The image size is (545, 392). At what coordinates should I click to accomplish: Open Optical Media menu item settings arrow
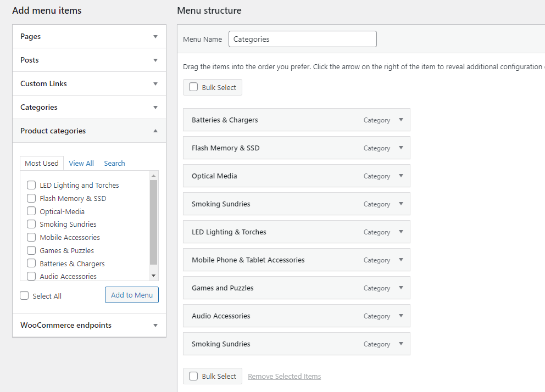pos(401,176)
